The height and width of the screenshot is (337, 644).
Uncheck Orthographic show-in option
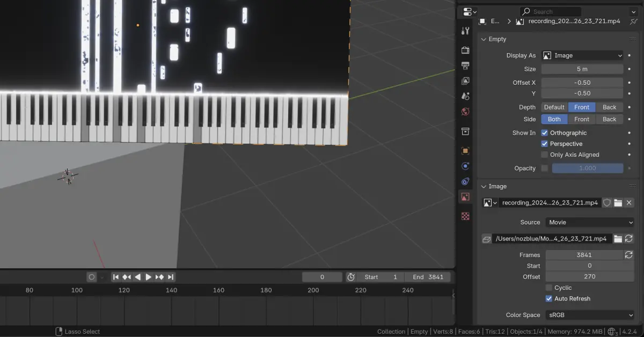click(x=544, y=133)
